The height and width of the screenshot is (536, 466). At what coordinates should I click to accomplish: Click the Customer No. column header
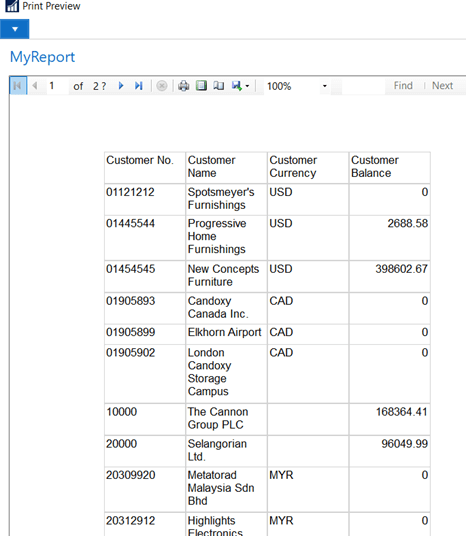145,168
